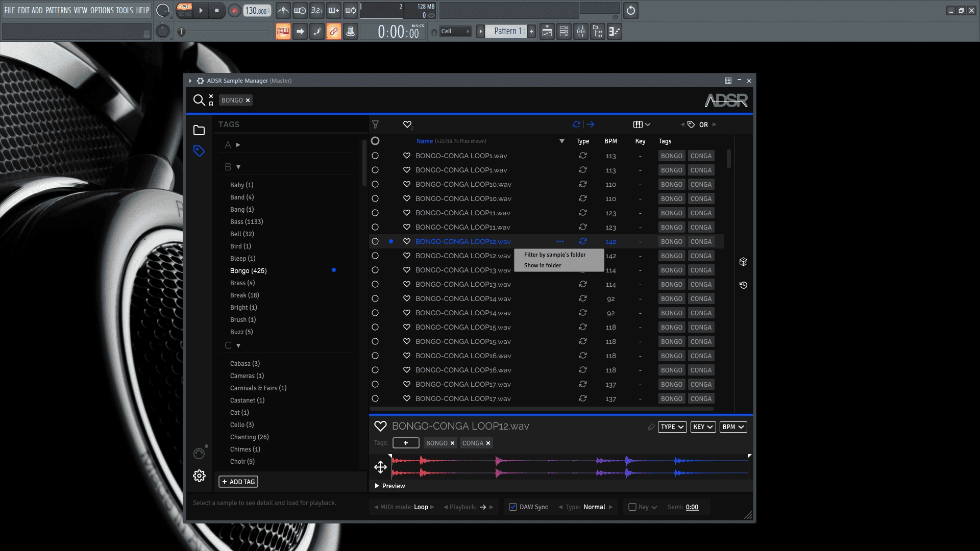Remove the BONGO search tag chip
This screenshot has height=551, width=980.
[248, 101]
